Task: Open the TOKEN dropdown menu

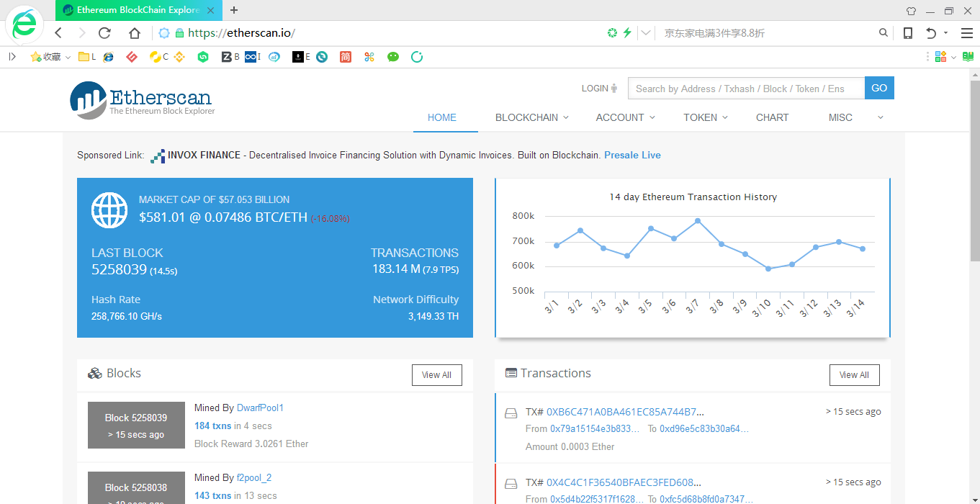Action: [705, 117]
